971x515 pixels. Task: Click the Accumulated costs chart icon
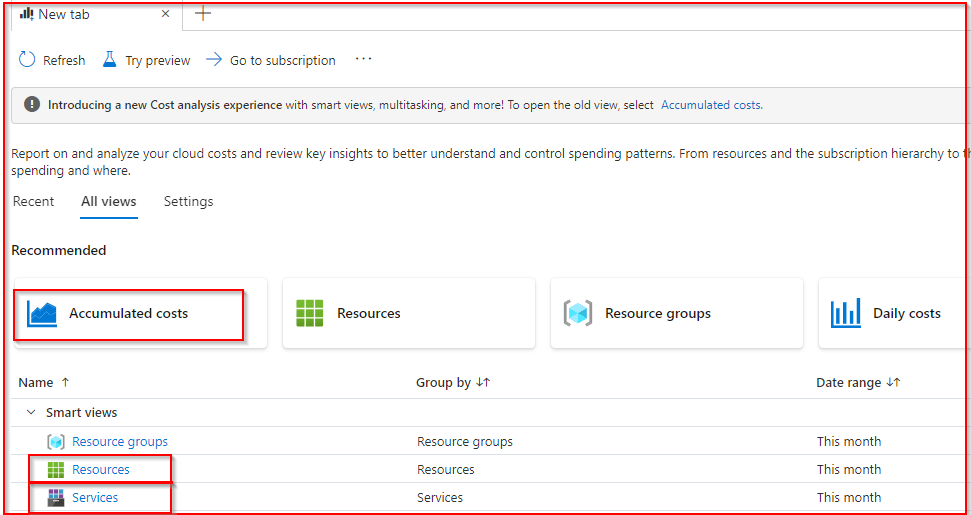pyautogui.click(x=42, y=313)
